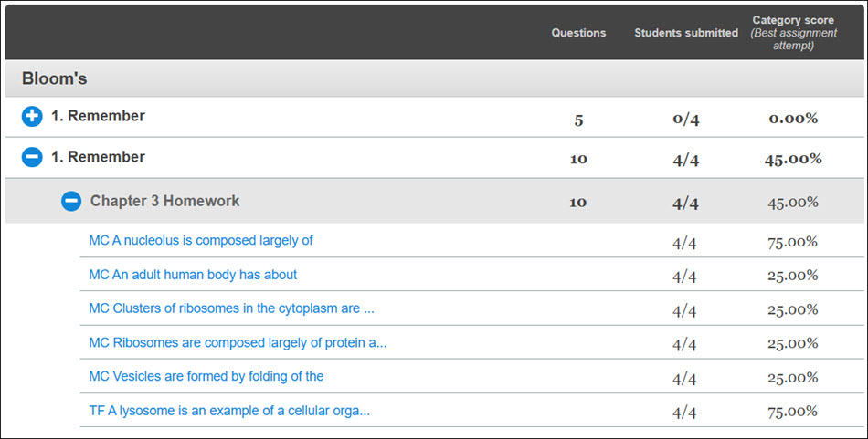The height and width of the screenshot is (439, 868).
Task: Click the 0/4 students submitted value
Action: coord(686,119)
